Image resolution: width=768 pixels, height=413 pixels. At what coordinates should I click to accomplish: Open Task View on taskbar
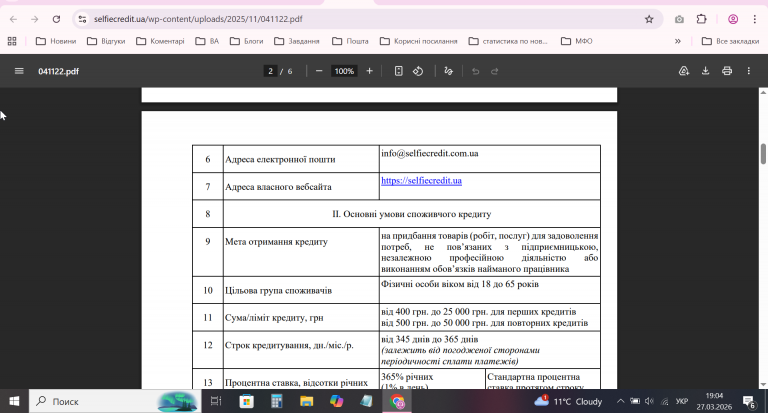coord(216,401)
